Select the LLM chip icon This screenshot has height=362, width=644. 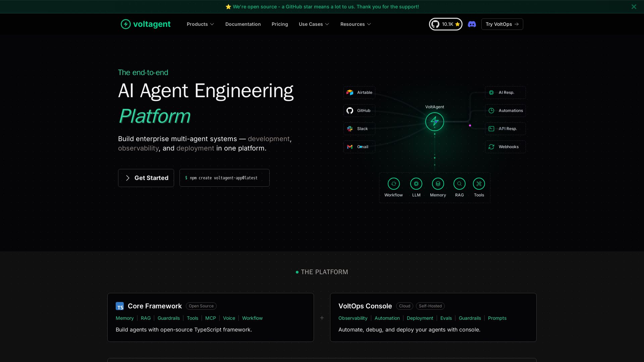pos(416,184)
